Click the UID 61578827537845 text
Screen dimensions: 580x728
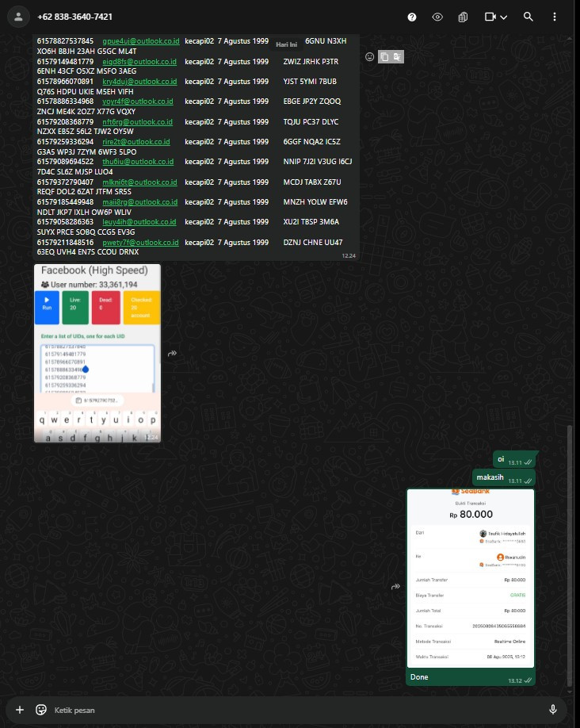65,41
